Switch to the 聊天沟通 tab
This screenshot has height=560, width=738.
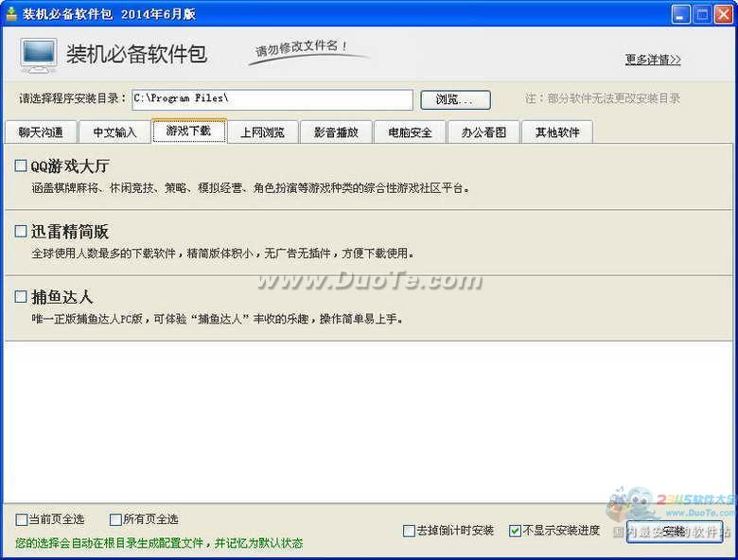[41, 132]
